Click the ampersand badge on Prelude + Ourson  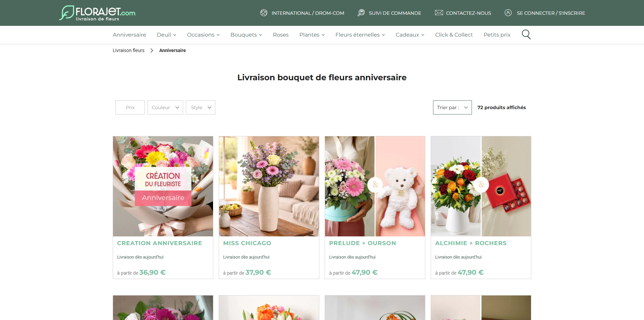[375, 185]
